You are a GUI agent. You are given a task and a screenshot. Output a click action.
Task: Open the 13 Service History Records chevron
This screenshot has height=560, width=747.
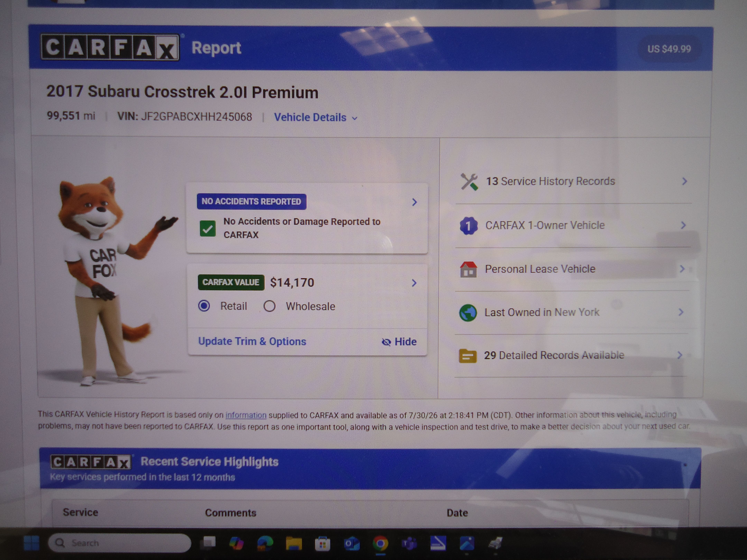pyautogui.click(x=684, y=181)
